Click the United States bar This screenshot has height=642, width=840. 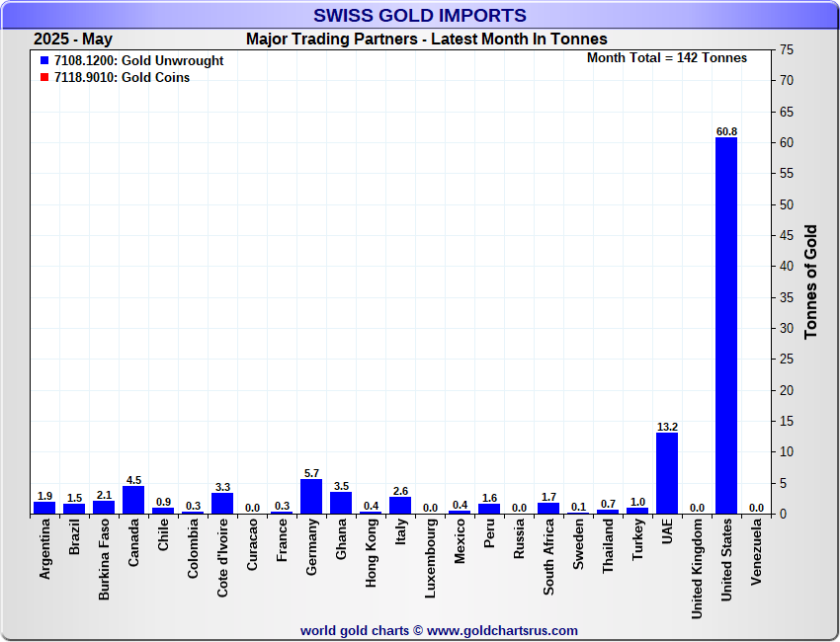[726, 326]
